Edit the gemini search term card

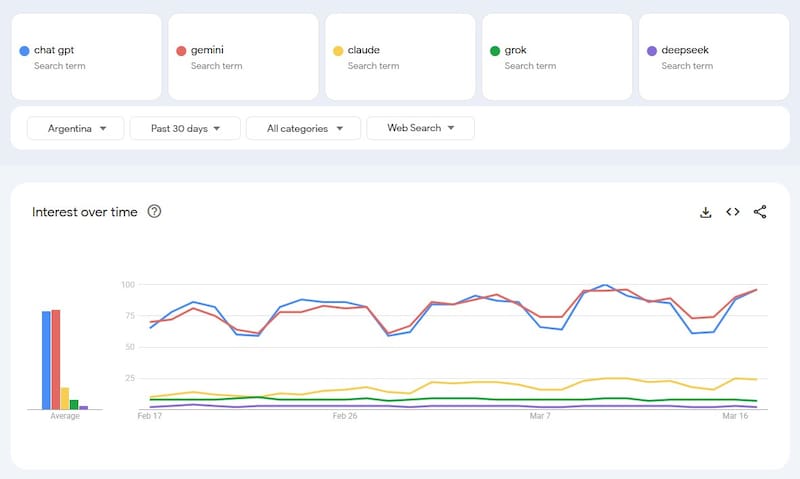click(x=243, y=56)
